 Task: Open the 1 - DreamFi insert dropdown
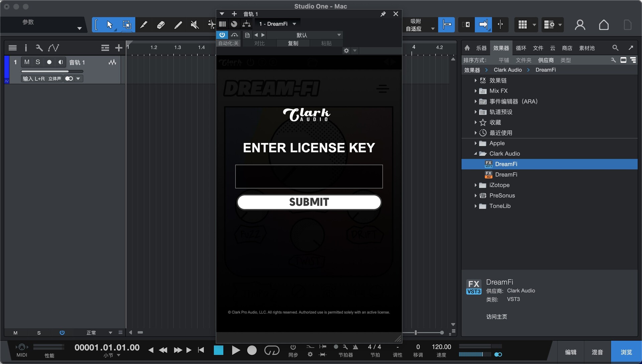278,24
